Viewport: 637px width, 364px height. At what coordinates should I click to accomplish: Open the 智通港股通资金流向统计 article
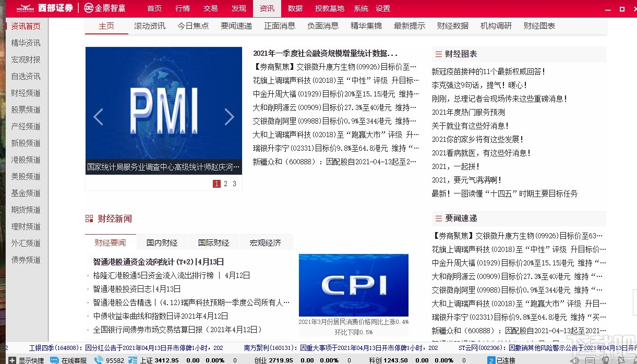(x=157, y=262)
